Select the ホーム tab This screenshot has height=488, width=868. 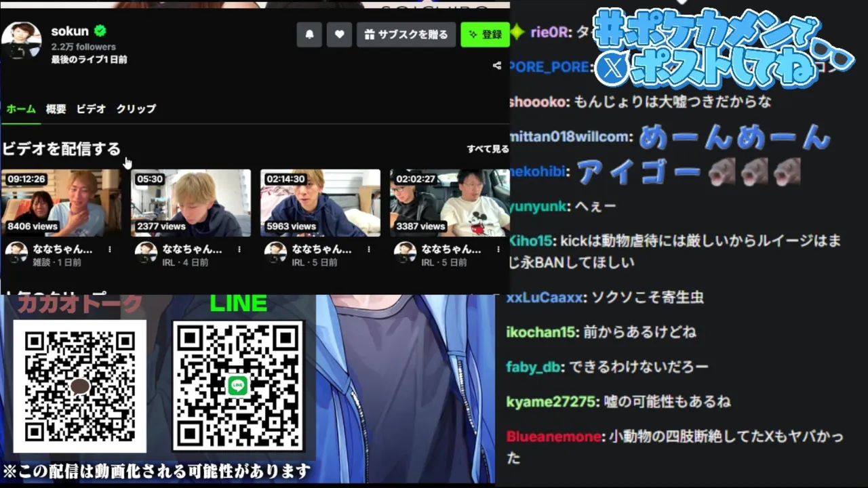[x=21, y=108]
